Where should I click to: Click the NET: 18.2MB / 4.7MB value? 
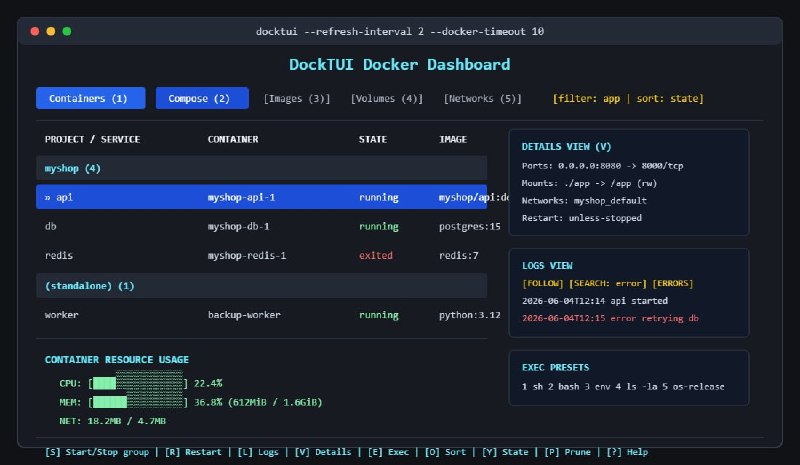click(112, 421)
